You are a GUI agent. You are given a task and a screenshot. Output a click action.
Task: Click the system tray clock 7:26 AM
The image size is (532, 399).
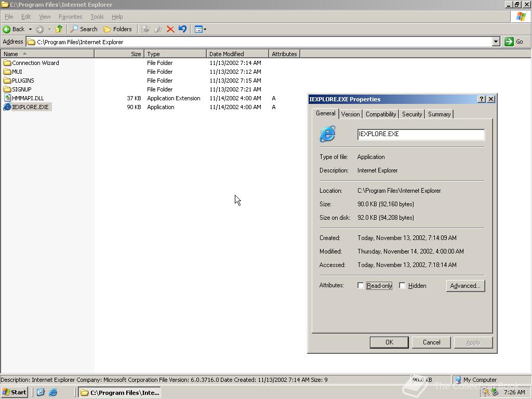pyautogui.click(x=514, y=392)
